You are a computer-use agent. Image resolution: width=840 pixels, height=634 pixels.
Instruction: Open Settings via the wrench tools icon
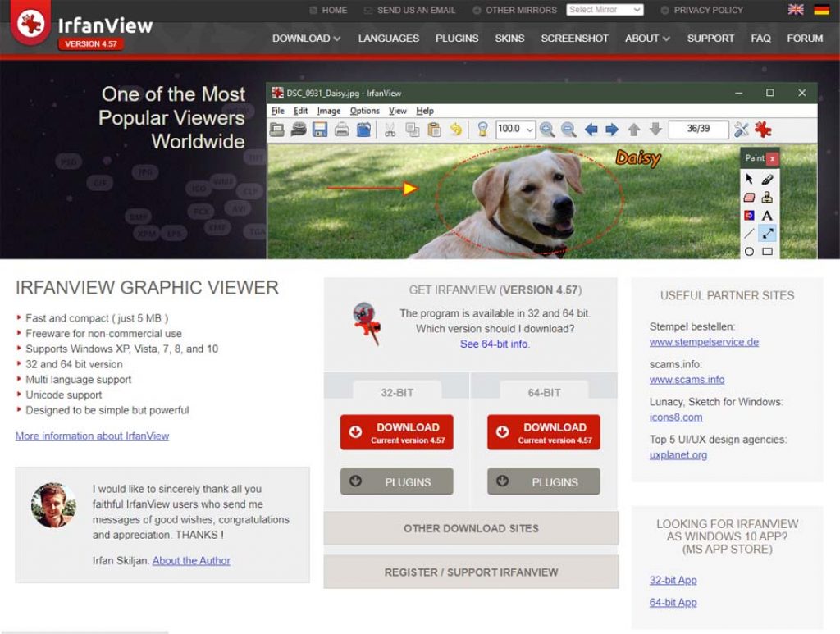click(x=742, y=130)
